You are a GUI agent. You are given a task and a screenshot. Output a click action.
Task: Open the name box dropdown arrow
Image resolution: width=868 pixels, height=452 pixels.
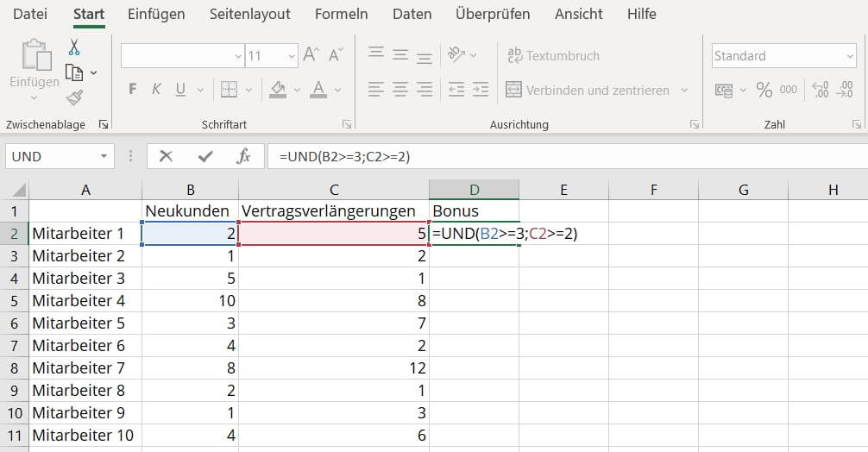104,157
